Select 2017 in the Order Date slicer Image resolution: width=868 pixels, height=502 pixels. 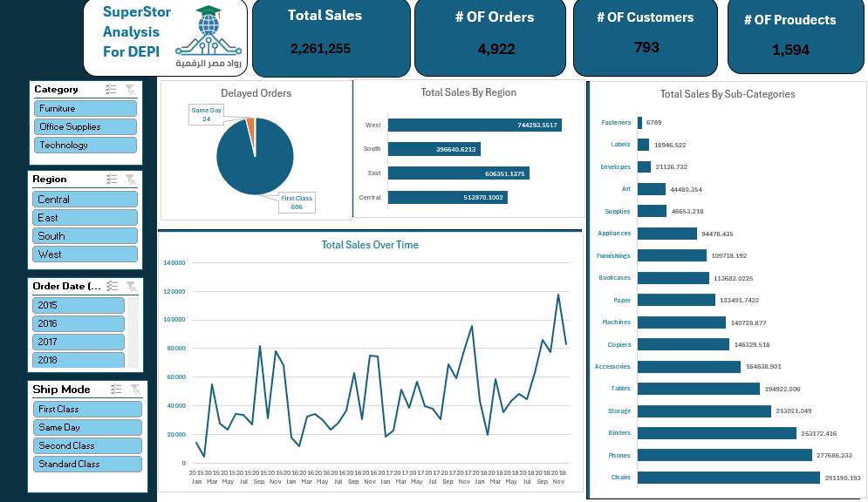(79, 342)
